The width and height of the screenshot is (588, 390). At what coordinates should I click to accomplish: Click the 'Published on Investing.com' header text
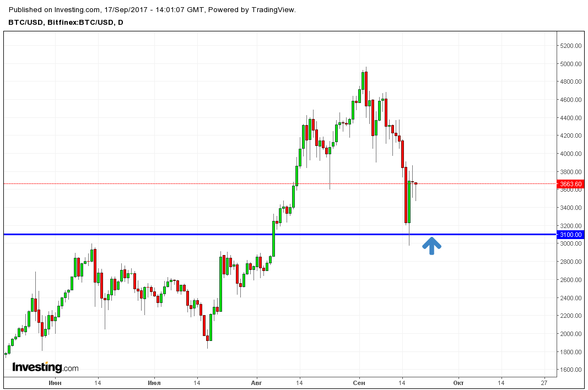[152, 10]
